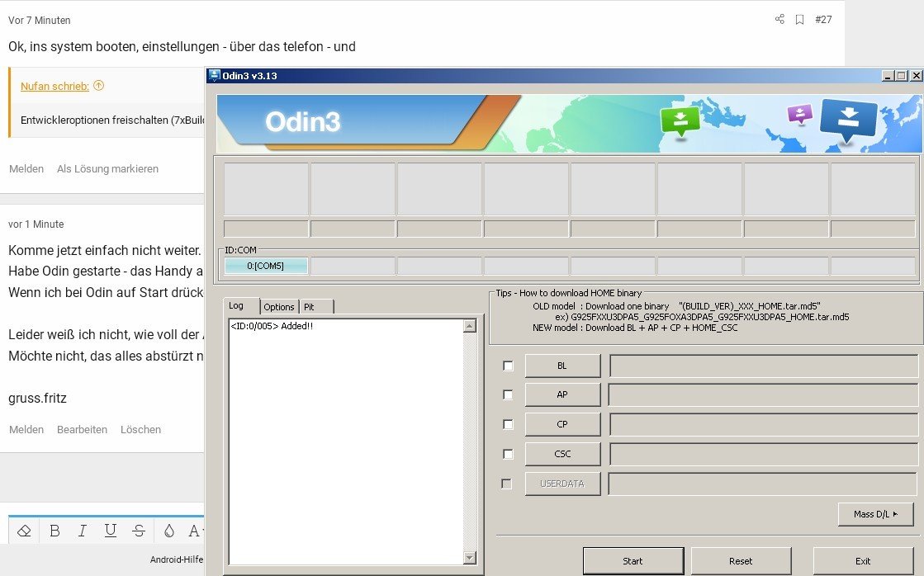Toggle bold formatting in forum editor
This screenshot has height=576, width=924.
[54, 531]
